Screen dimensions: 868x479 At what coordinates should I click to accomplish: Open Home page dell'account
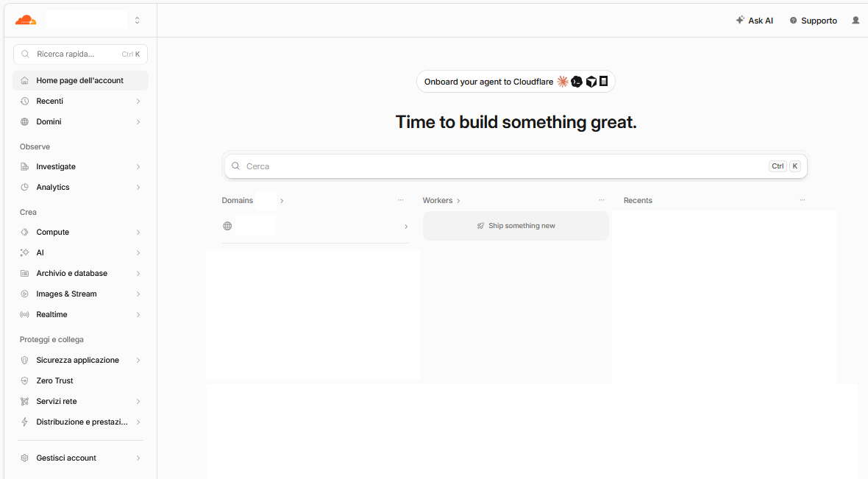(80, 80)
